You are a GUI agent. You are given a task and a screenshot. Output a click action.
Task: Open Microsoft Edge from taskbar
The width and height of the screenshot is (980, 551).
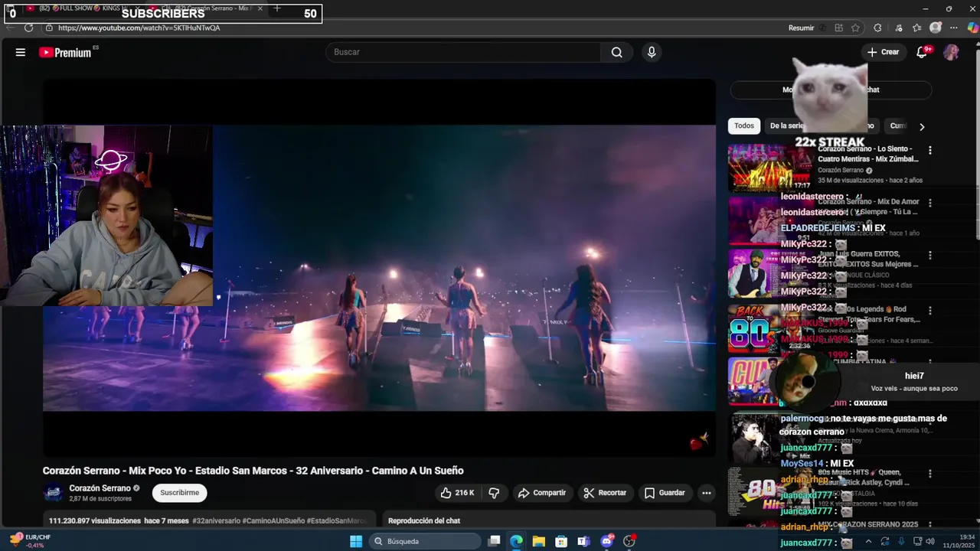click(x=517, y=541)
